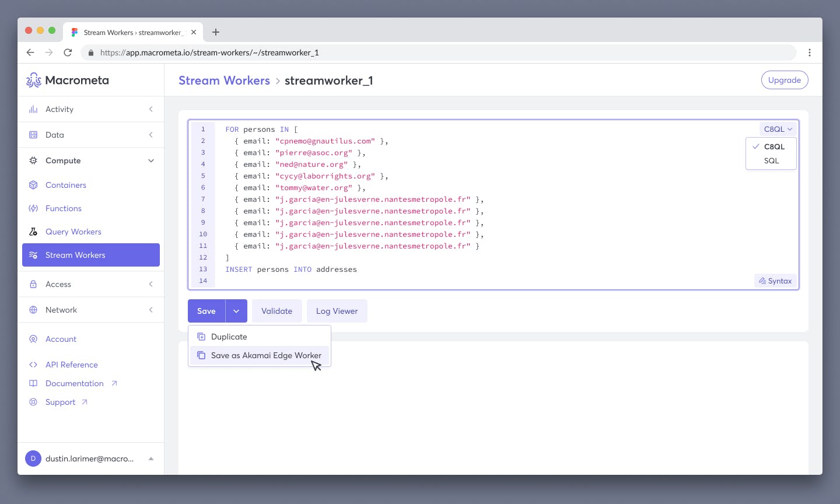Open the Account link

(x=61, y=339)
